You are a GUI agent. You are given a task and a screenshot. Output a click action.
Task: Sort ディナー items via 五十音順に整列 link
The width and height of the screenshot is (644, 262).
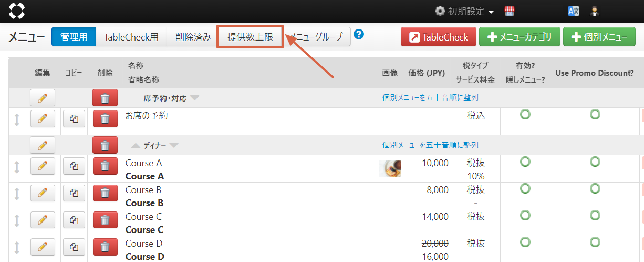pyautogui.click(x=430, y=145)
